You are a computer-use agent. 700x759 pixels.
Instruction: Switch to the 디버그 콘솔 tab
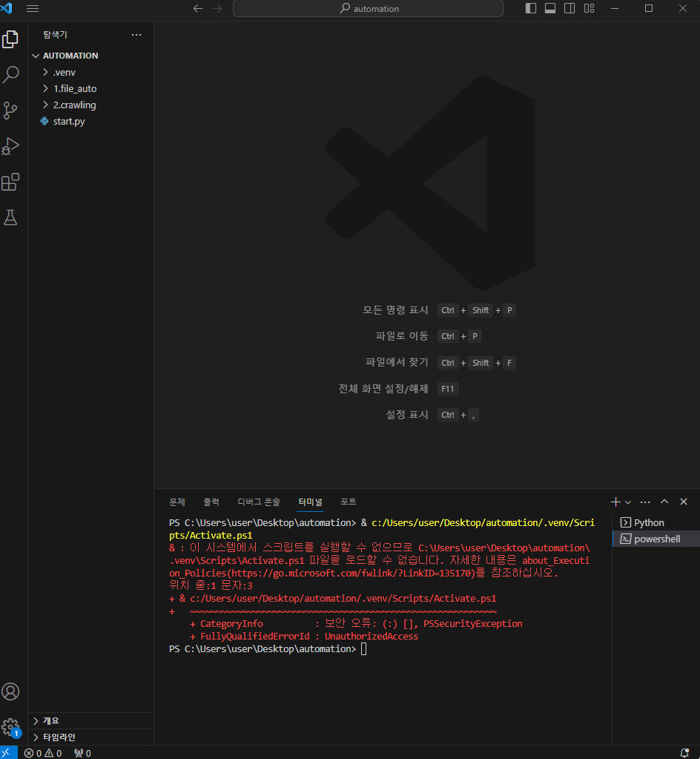tap(259, 502)
